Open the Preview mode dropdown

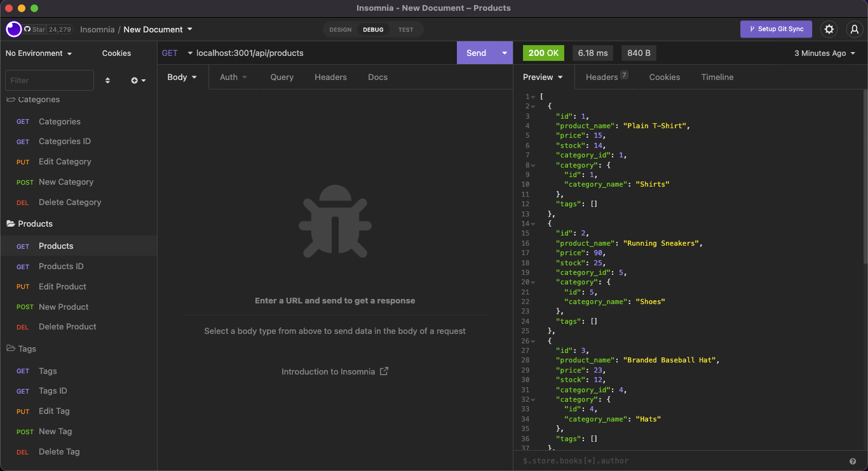543,77
